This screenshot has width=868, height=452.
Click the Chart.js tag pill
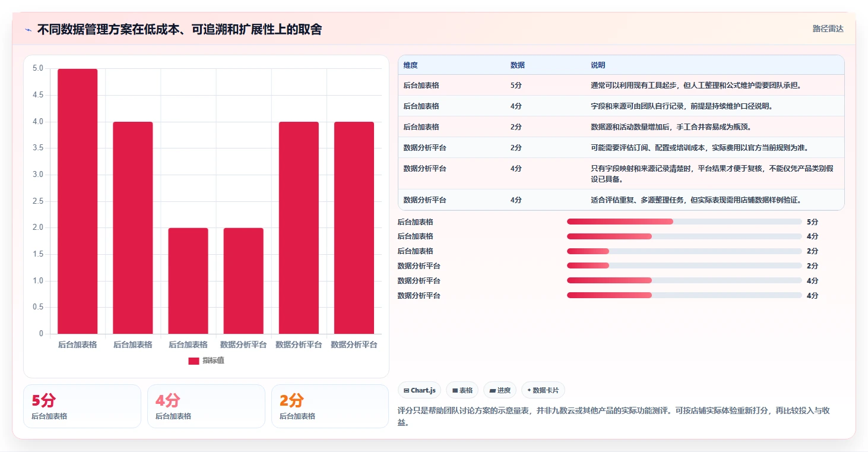(419, 390)
